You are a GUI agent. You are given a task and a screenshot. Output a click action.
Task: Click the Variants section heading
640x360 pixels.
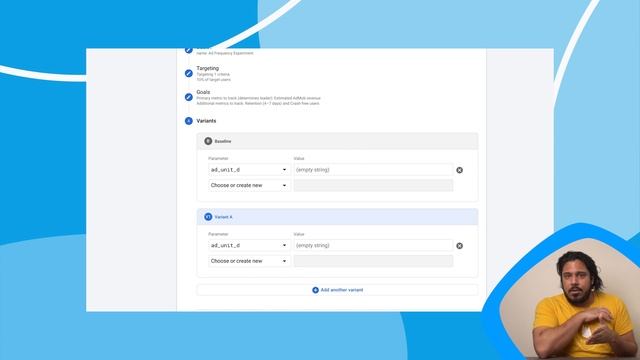click(206, 121)
